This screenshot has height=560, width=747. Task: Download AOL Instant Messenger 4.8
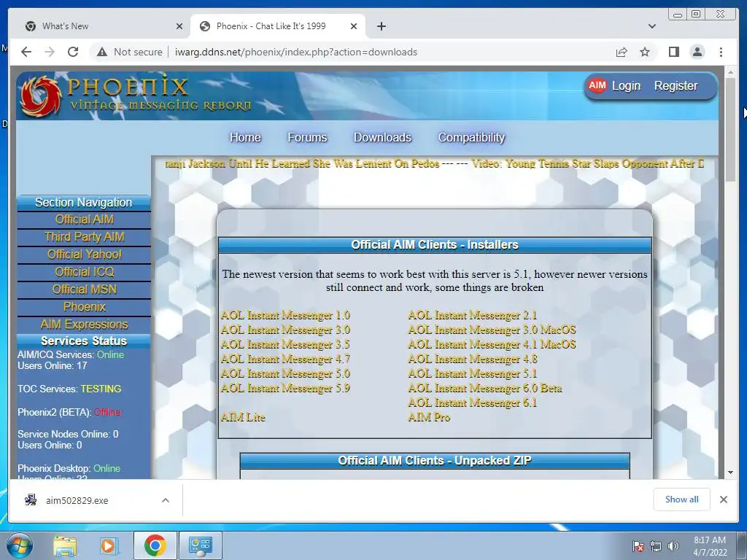pos(473,359)
